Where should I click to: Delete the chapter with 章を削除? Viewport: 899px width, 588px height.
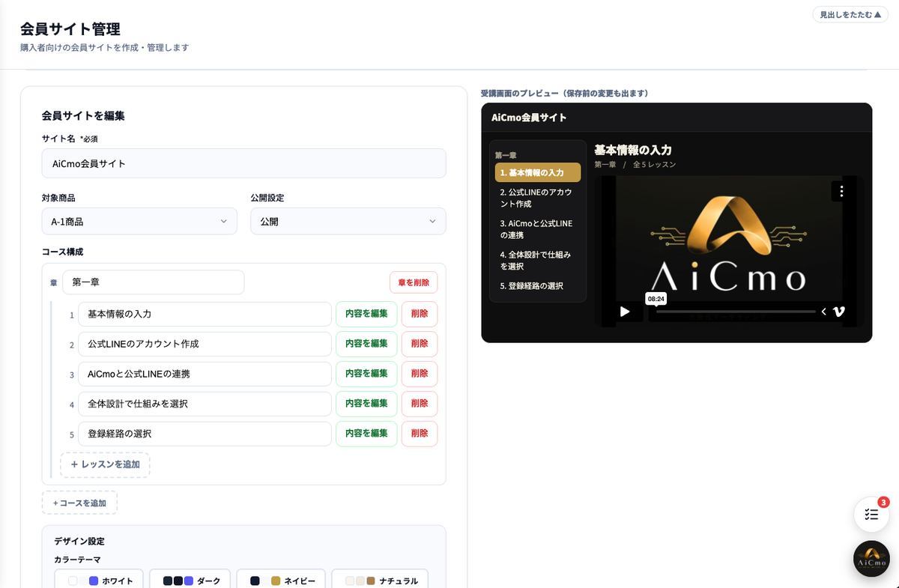click(x=414, y=282)
